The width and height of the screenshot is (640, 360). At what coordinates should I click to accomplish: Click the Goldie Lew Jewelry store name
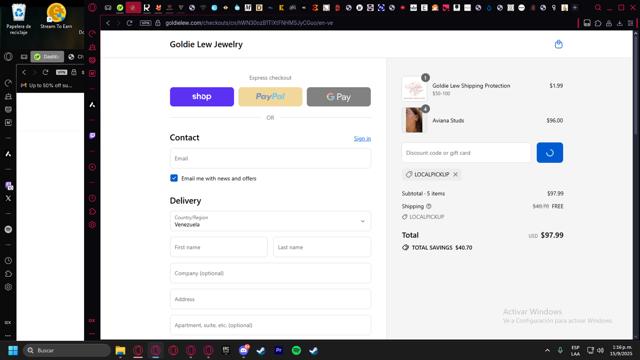pos(206,44)
